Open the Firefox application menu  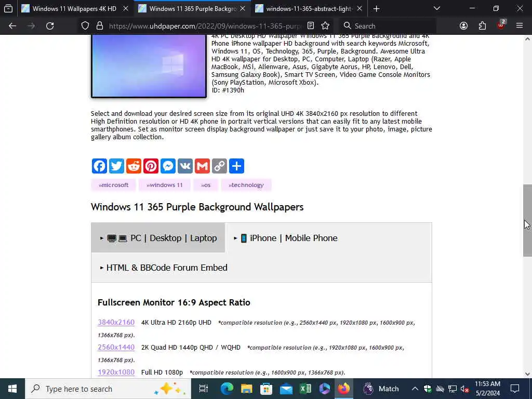coord(520,26)
